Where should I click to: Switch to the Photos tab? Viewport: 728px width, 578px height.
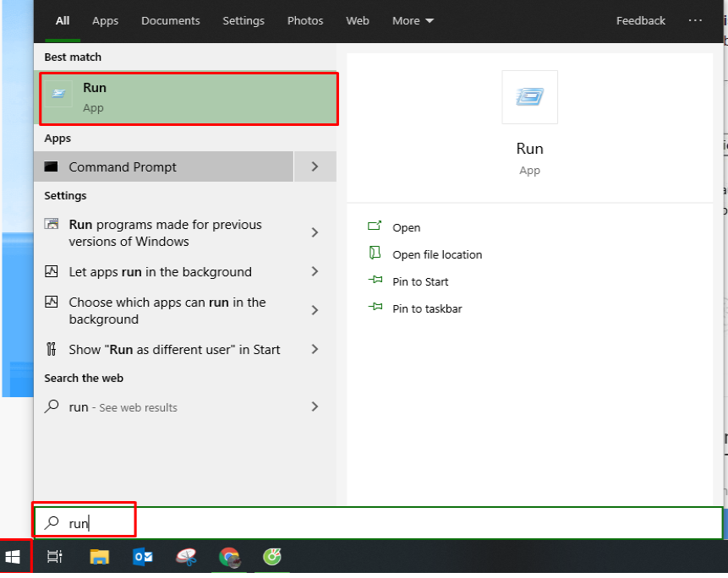(305, 21)
